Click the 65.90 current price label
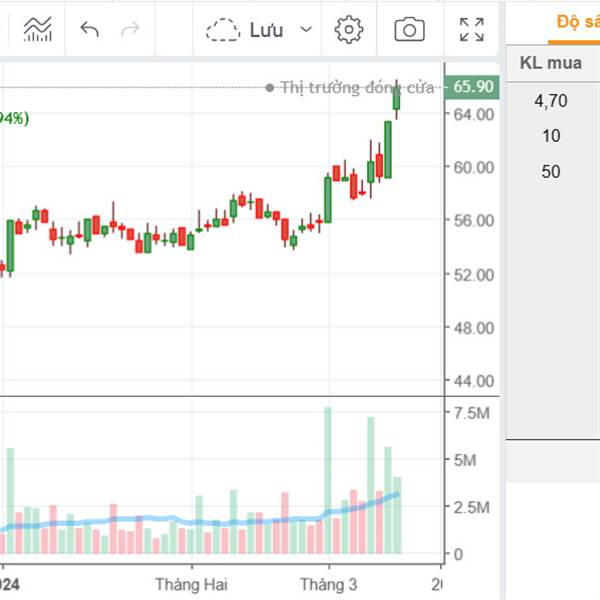This screenshot has height=600, width=600. point(472,87)
